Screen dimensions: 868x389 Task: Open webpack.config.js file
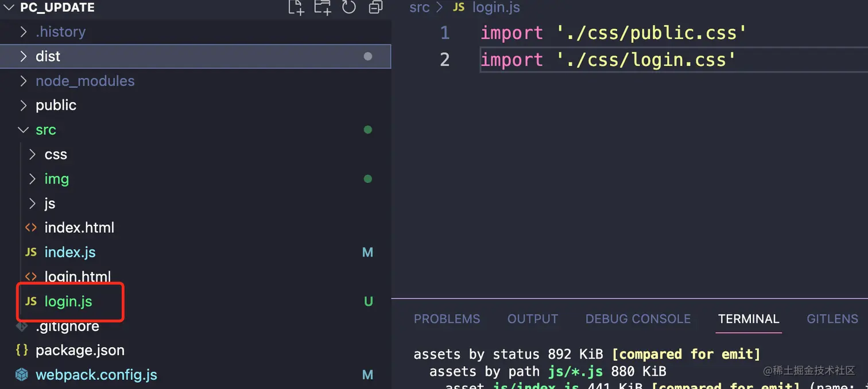pyautogui.click(x=96, y=375)
